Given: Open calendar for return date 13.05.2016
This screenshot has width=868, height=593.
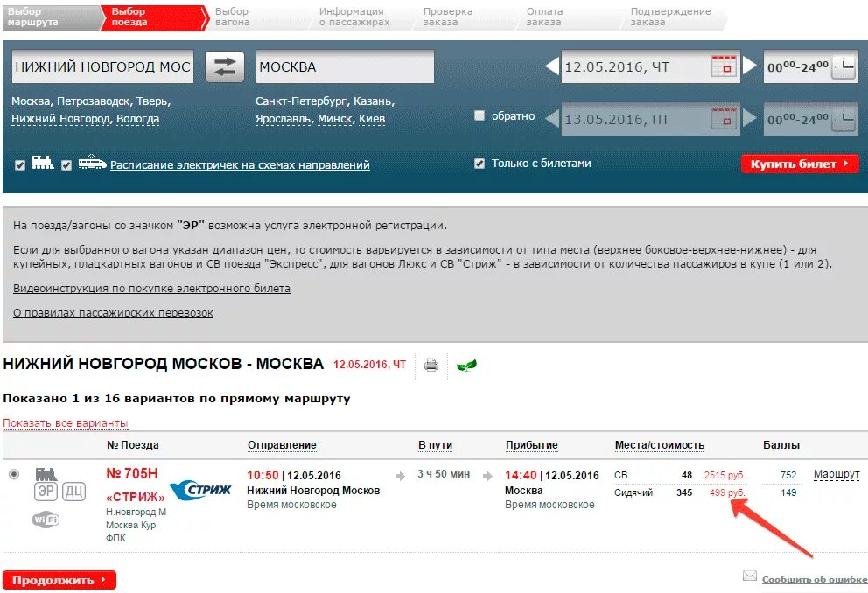Looking at the screenshot, I should [724, 118].
